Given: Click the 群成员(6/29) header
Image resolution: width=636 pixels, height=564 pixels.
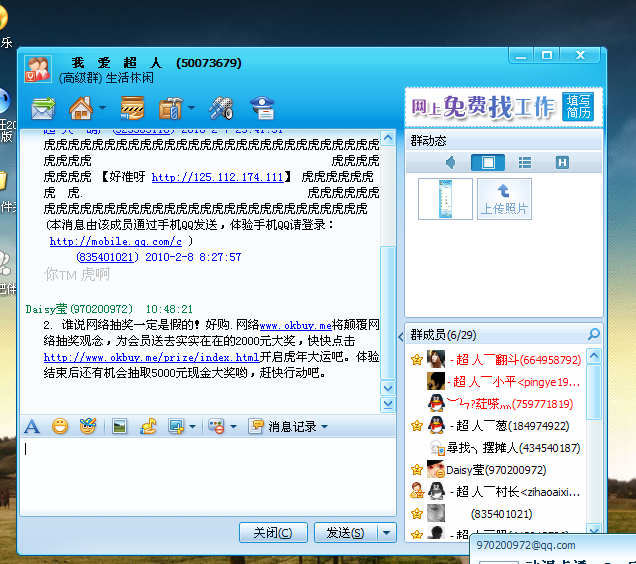Looking at the screenshot, I should click(x=443, y=335).
